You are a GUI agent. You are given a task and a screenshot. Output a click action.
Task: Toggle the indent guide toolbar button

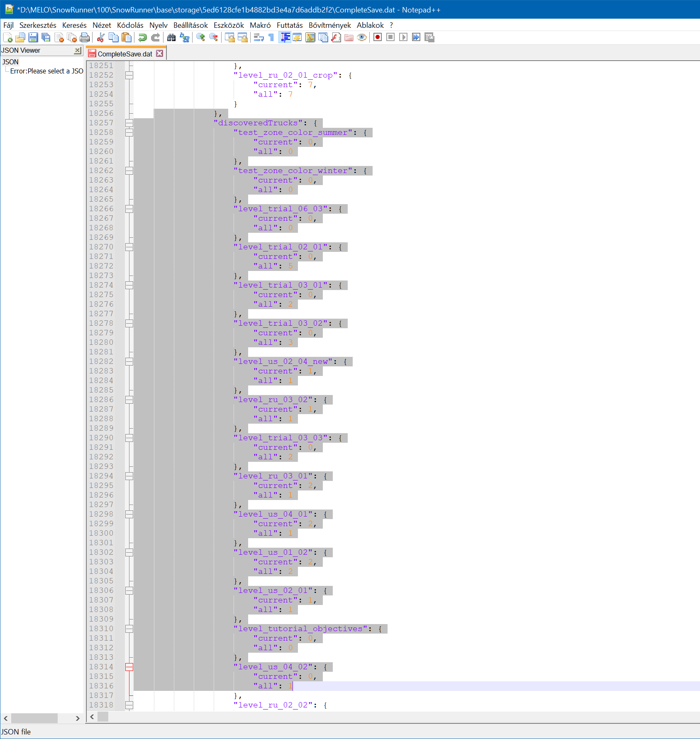pyautogui.click(x=285, y=37)
